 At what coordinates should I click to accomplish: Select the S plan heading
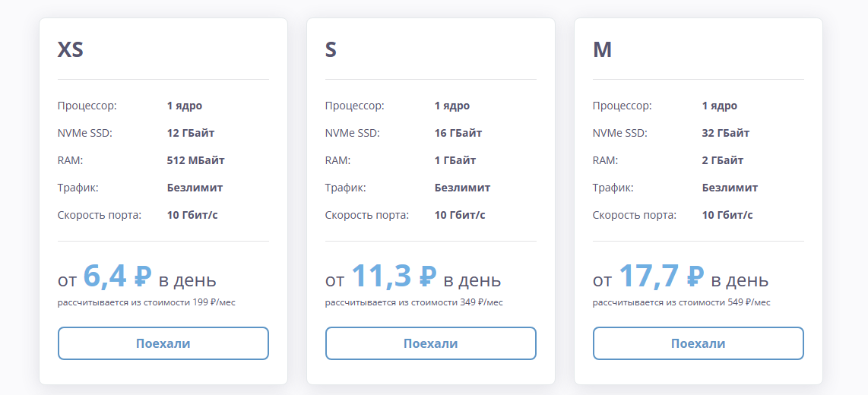coord(331,50)
